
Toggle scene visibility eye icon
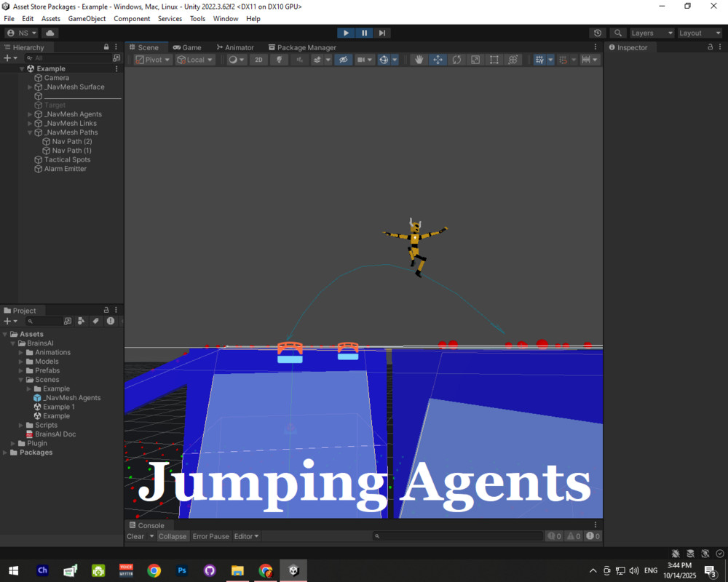click(343, 60)
